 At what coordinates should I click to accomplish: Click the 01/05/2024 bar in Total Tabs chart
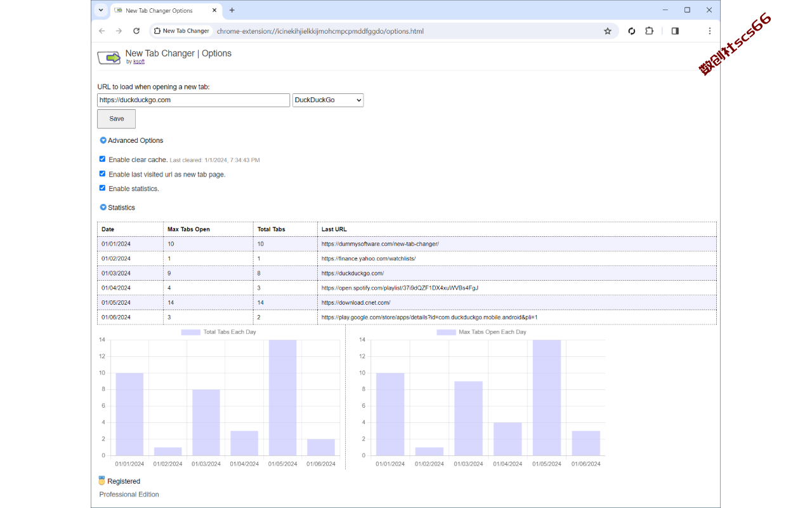(x=282, y=398)
